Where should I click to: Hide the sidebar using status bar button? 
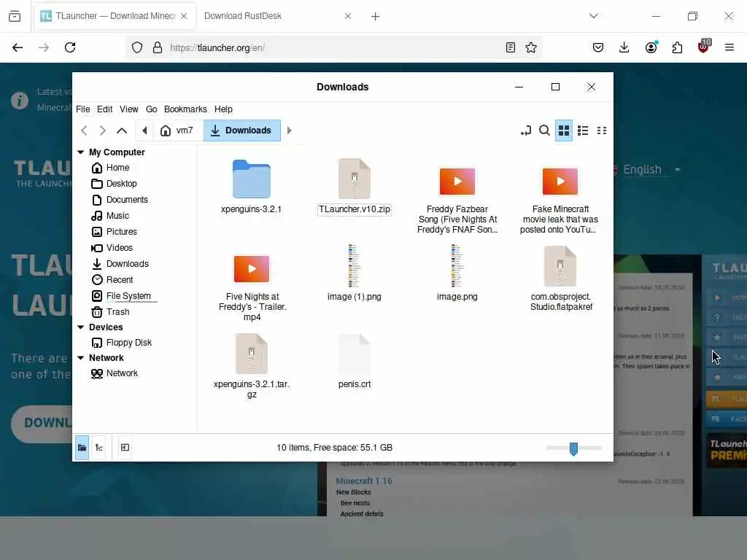[125, 448]
